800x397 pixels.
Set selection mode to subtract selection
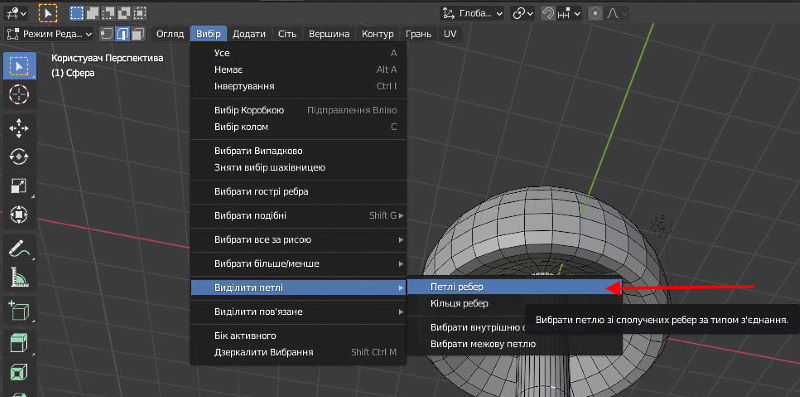coord(108,13)
